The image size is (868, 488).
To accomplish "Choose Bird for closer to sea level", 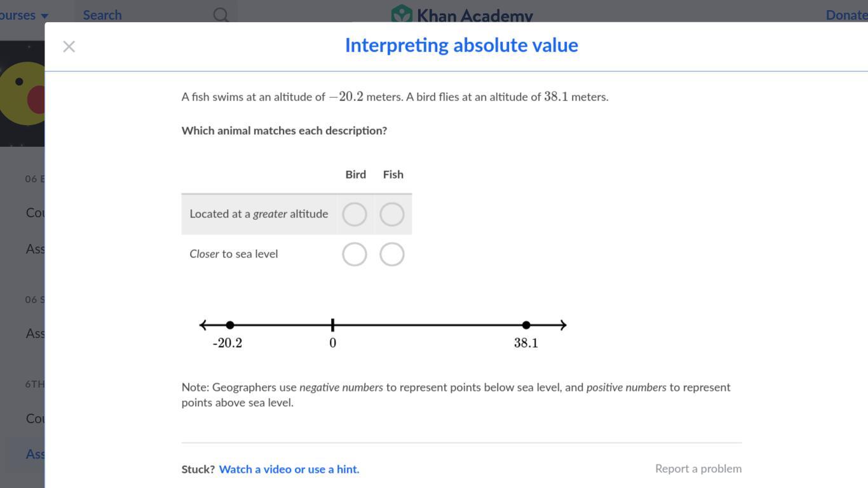I will pyautogui.click(x=355, y=255).
